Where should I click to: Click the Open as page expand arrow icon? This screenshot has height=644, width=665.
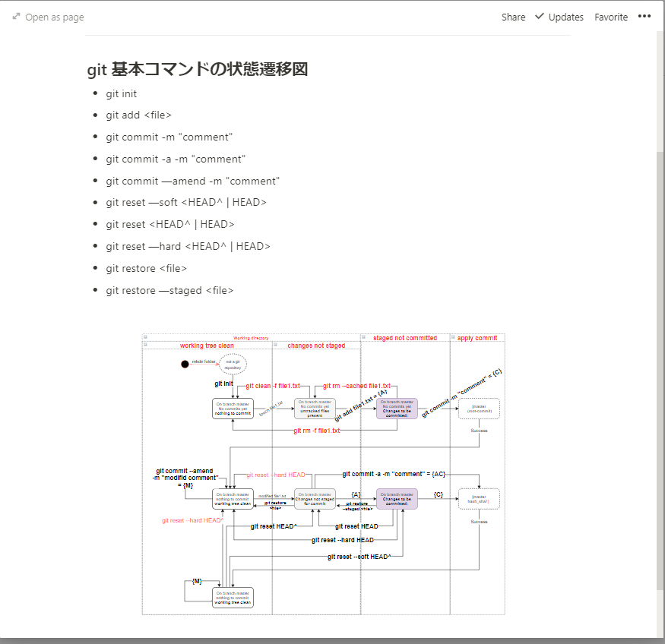(16, 17)
